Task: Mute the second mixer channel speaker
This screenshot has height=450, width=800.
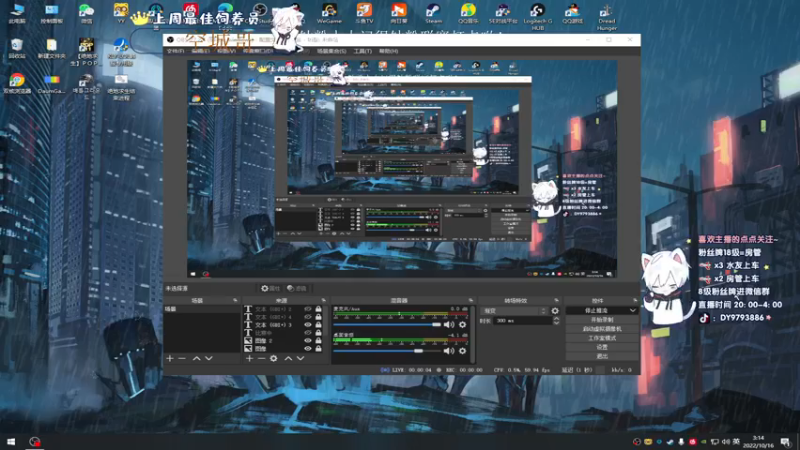Action: click(x=448, y=351)
